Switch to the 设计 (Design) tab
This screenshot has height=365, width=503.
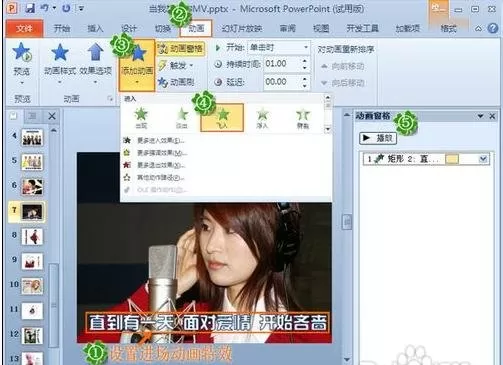click(x=129, y=28)
